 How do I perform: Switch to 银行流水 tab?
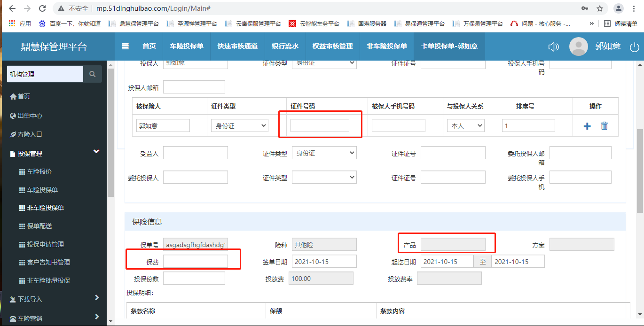click(285, 46)
